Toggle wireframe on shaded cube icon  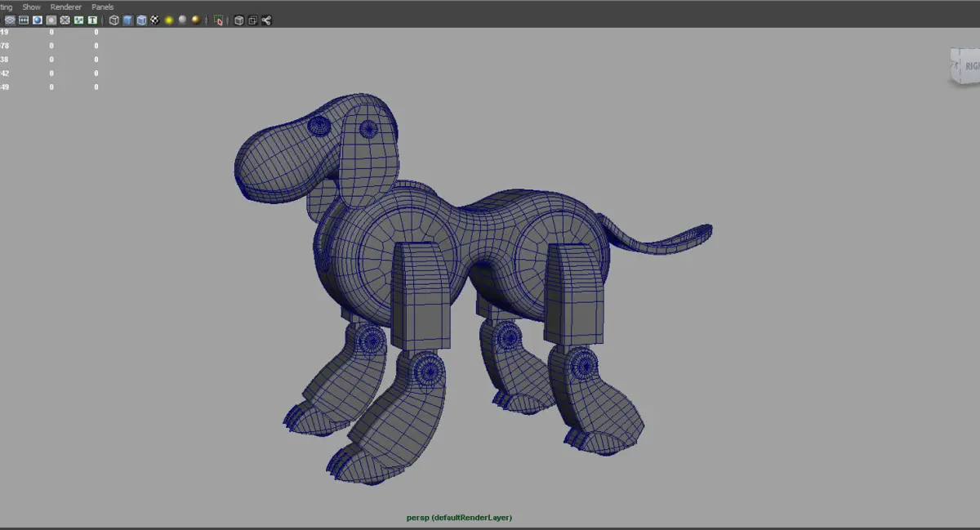pos(141,20)
